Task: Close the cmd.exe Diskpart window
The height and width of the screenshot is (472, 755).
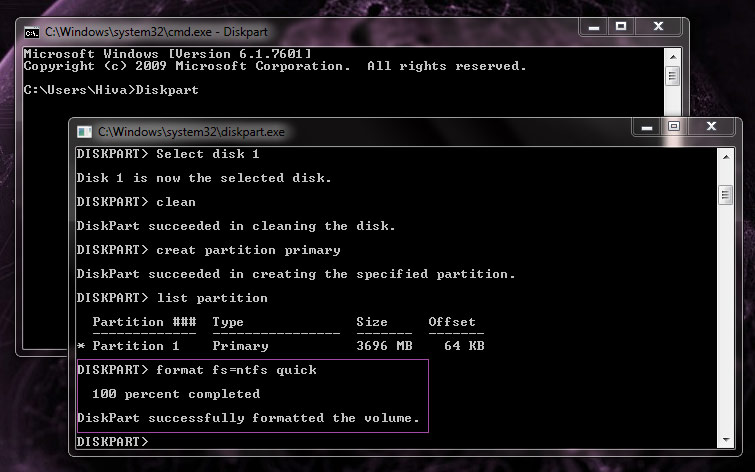Action: pos(659,29)
